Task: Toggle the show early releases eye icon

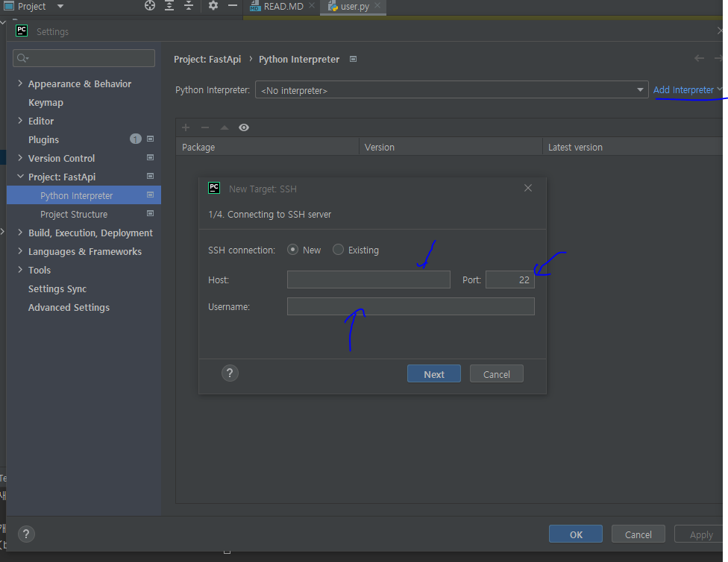Action: [244, 127]
